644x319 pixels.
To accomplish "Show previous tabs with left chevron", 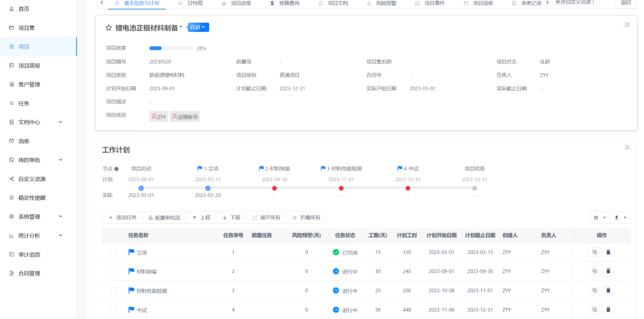I will [x=102, y=3].
